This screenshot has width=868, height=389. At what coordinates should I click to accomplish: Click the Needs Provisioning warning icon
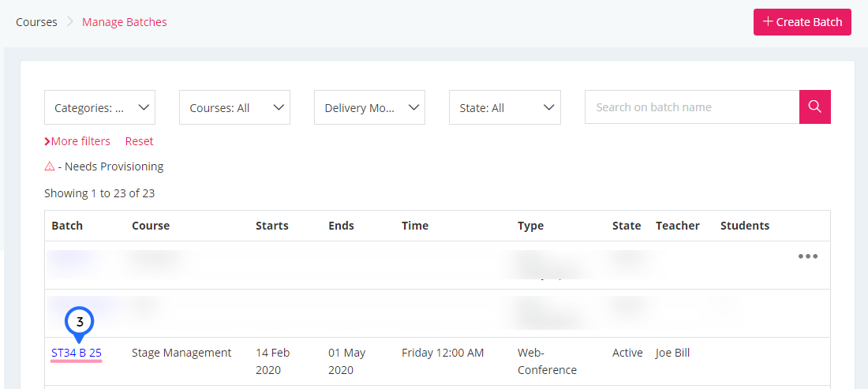click(x=49, y=166)
